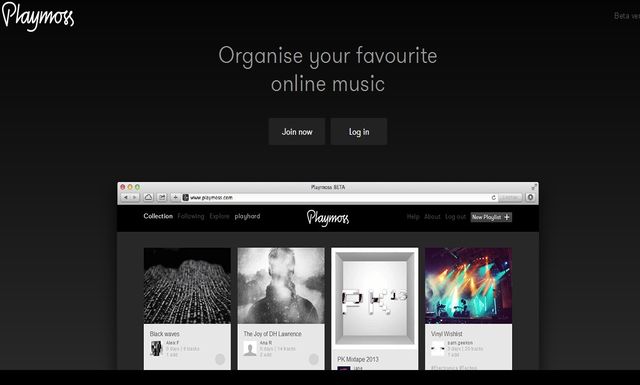640x385 pixels.
Task: Click the New Playlist button
Action: [x=491, y=217]
